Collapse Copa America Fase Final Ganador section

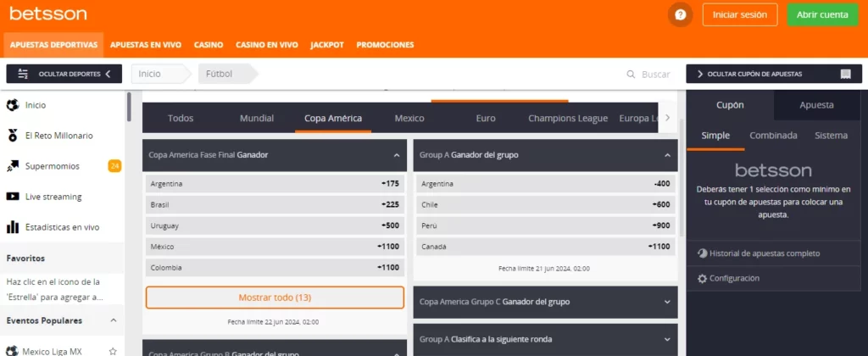tap(397, 155)
